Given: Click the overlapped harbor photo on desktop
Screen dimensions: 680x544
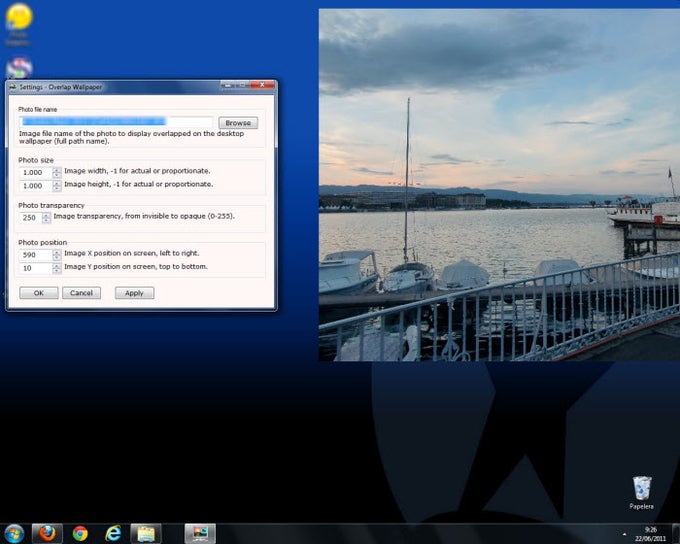Looking at the screenshot, I should 499,185.
